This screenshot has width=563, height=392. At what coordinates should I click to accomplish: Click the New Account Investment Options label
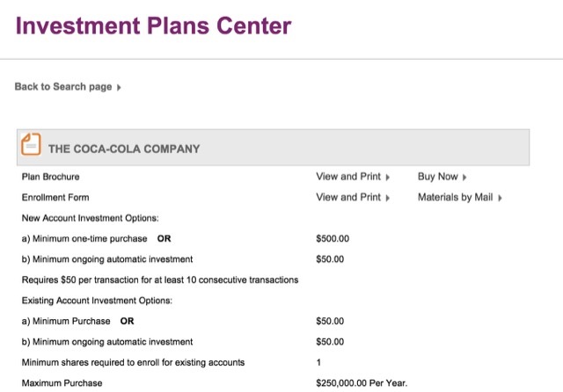[90, 218]
